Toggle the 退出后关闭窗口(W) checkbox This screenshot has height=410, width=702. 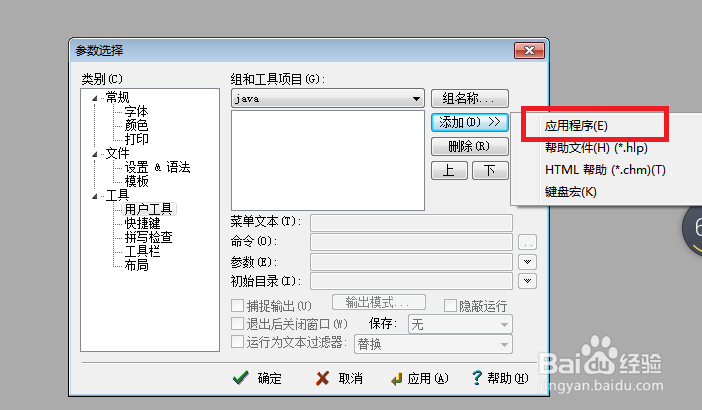pyautogui.click(x=237, y=323)
